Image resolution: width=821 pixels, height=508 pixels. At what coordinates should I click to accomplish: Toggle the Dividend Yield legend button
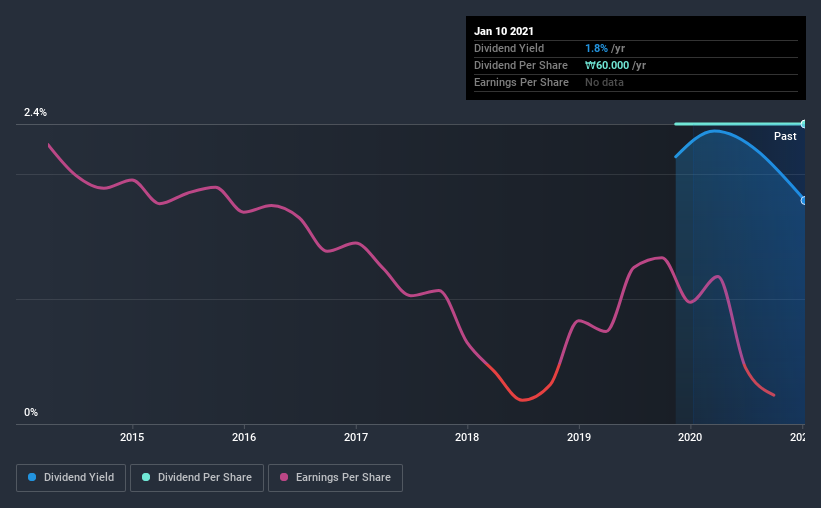click(x=71, y=478)
